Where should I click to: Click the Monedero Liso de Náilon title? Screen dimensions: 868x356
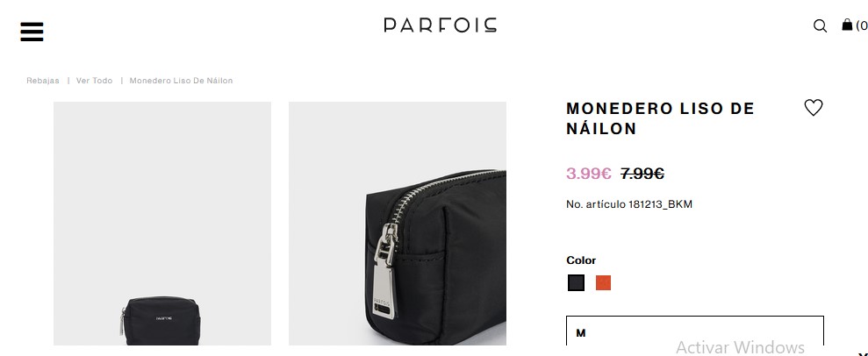pos(660,118)
